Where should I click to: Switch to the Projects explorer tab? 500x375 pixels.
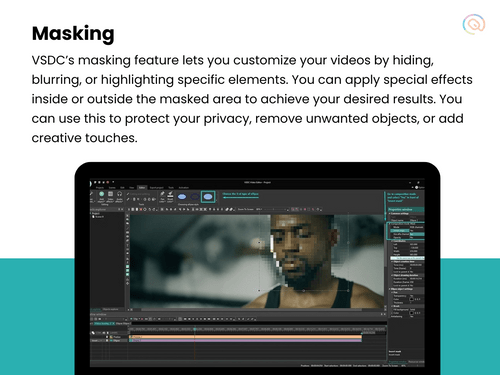96,309
